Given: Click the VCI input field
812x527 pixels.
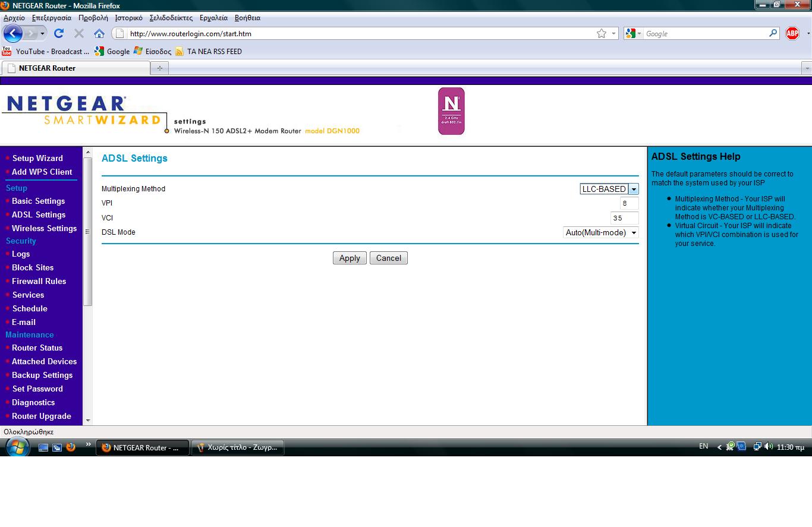Looking at the screenshot, I should 625,218.
